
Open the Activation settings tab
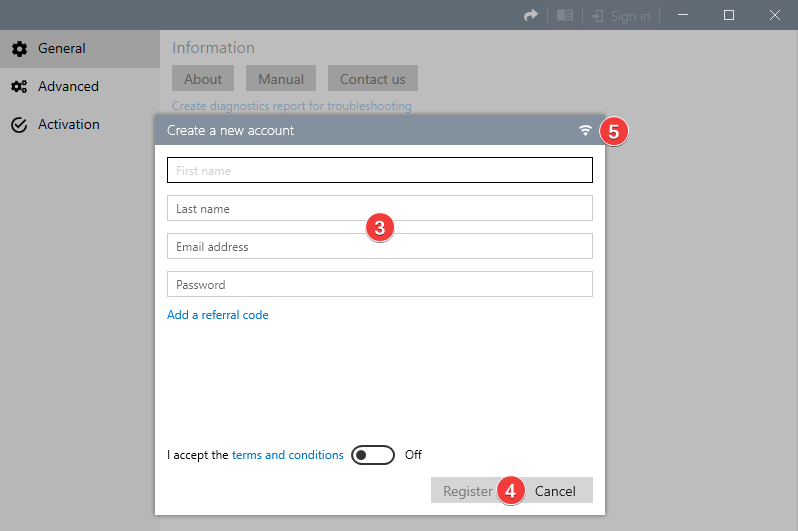[x=80, y=125]
